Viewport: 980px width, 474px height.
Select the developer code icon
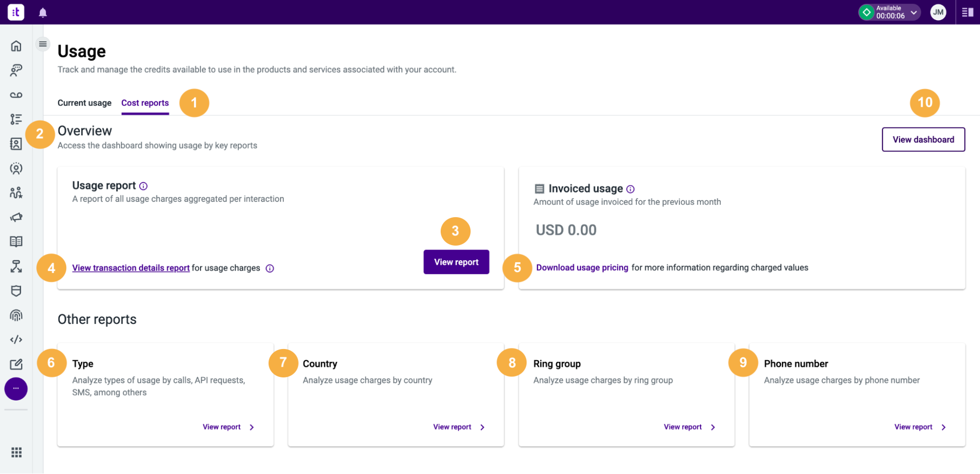coord(16,339)
